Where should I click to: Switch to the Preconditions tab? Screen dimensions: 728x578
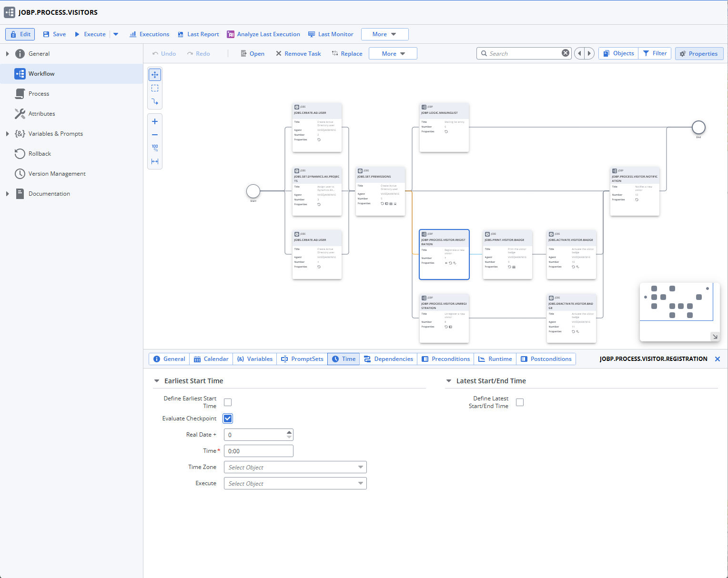(x=445, y=359)
